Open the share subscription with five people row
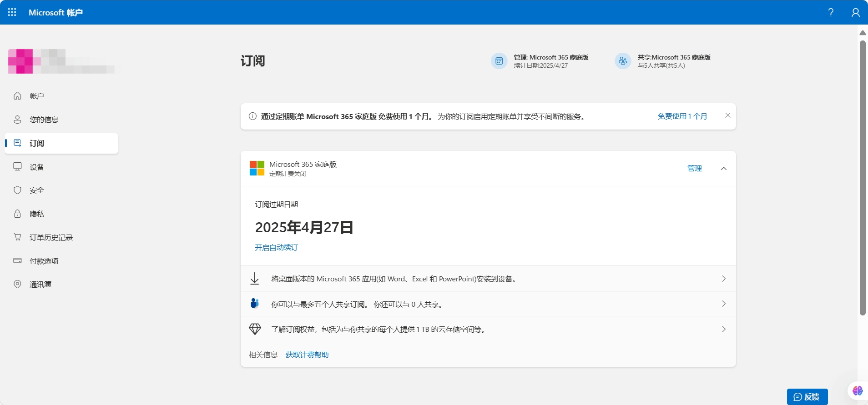 pos(488,304)
